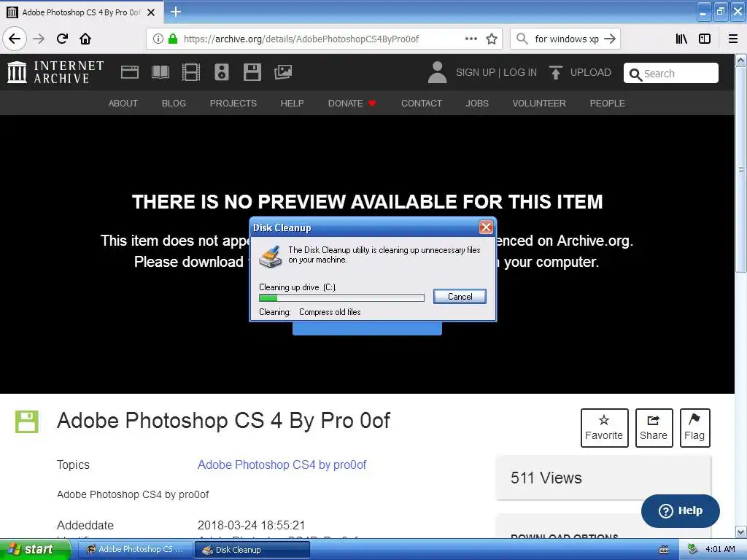Favorite this archive item

[604, 427]
